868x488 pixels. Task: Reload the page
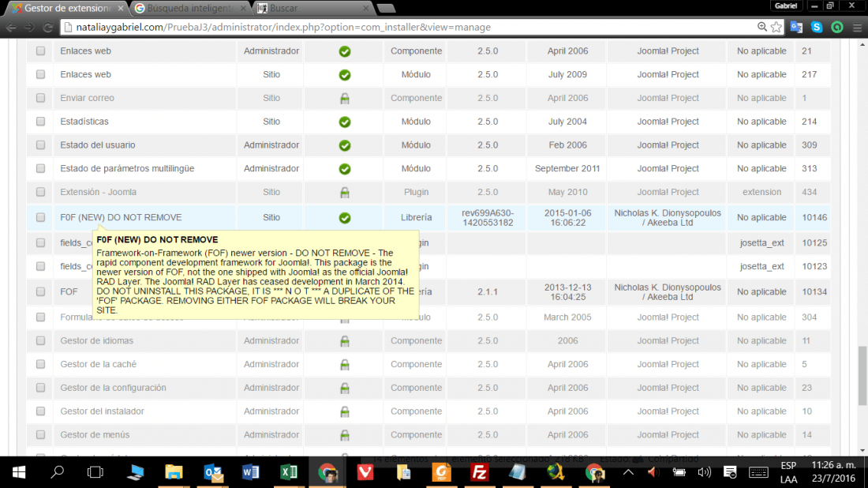coord(47,27)
